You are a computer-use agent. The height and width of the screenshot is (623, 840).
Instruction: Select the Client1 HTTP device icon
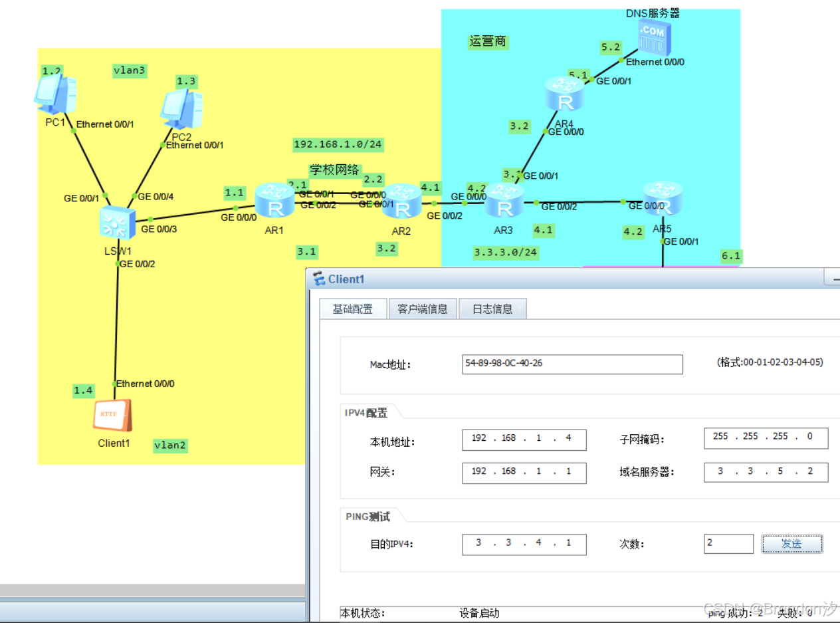click(112, 416)
